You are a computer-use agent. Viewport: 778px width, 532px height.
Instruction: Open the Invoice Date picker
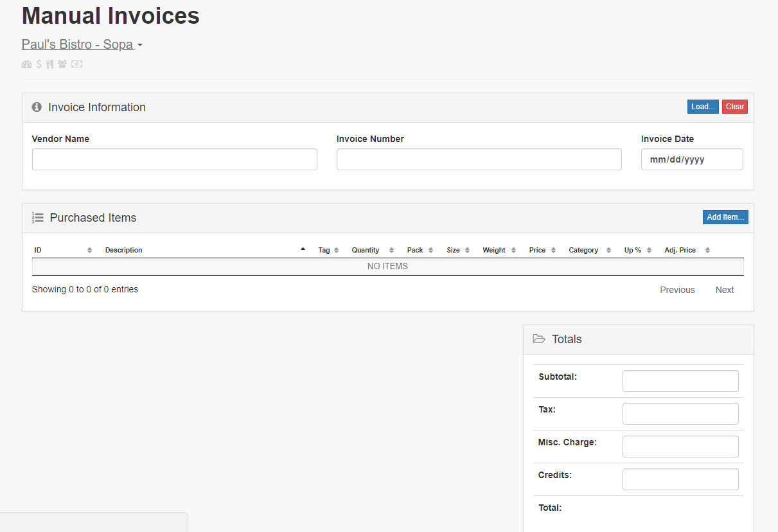click(x=692, y=159)
